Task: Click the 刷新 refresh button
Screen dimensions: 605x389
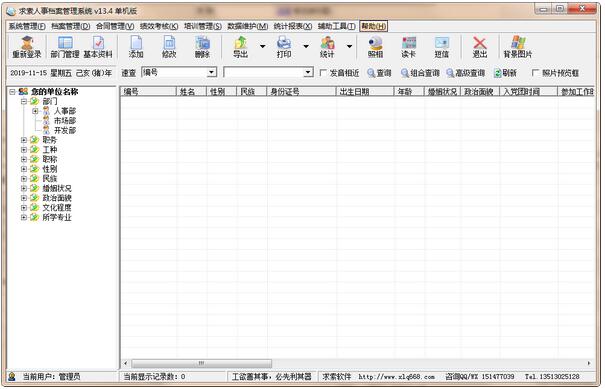Action: point(505,73)
